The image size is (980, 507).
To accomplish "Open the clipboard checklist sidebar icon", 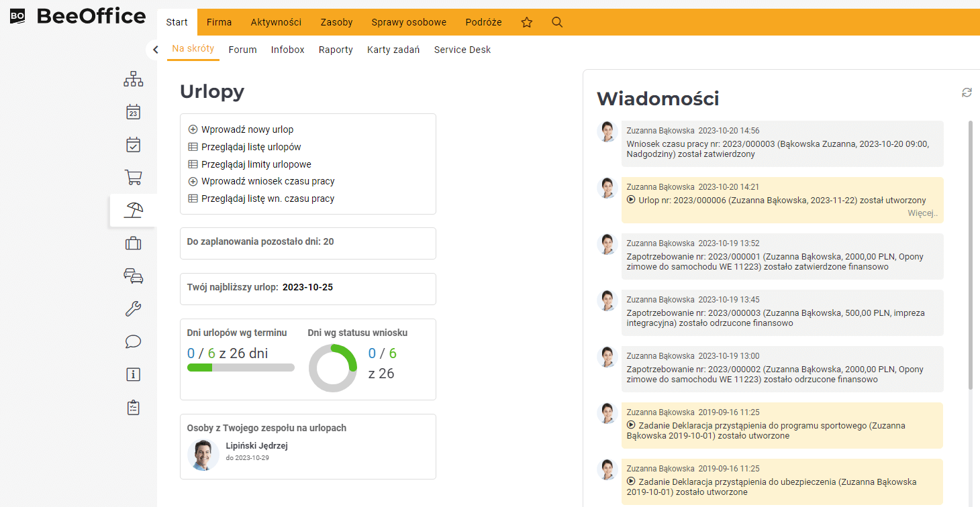I will coord(134,408).
